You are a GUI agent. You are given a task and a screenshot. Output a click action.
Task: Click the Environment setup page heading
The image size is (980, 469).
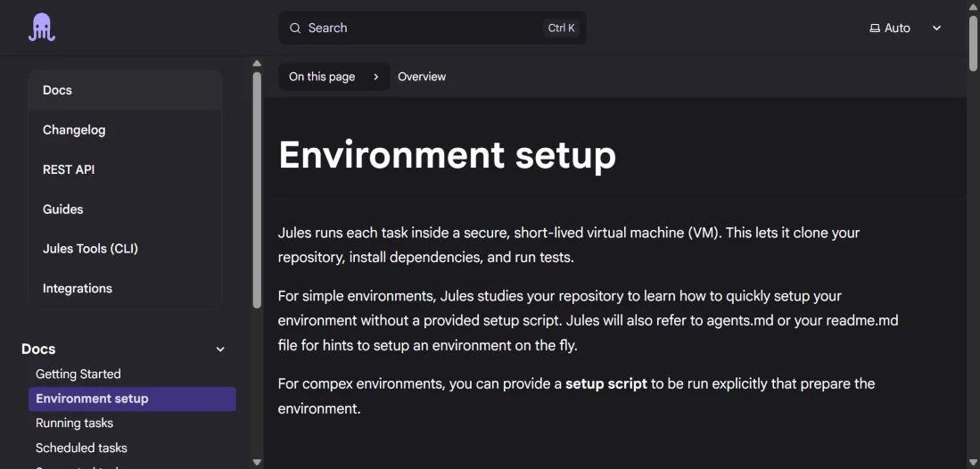click(448, 155)
